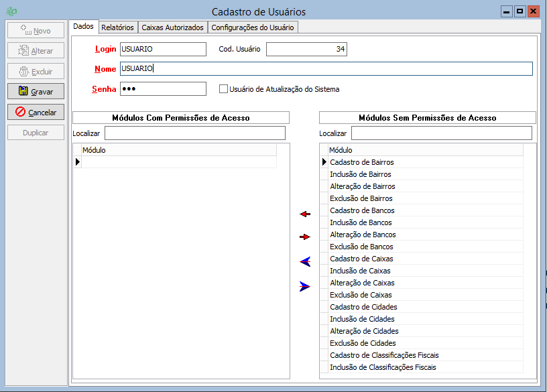The width and height of the screenshot is (547, 392).
Task: Click the application icon in the title bar
Action: (10, 11)
